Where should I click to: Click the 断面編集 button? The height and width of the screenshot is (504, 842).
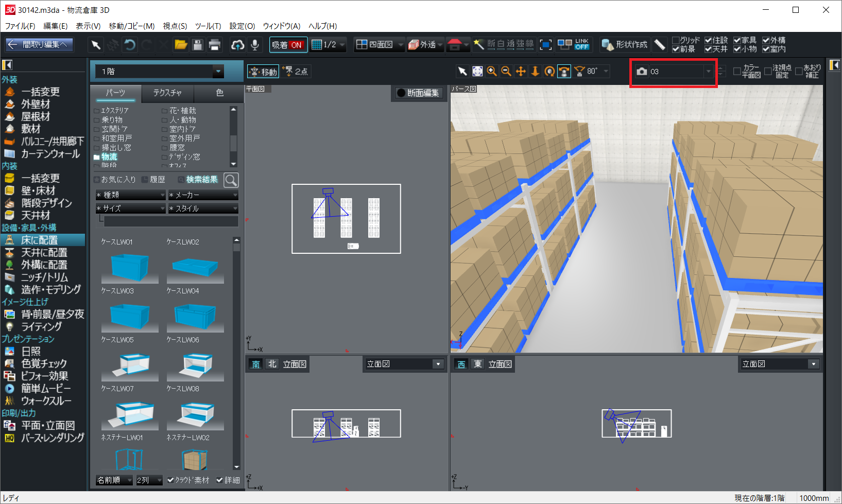tap(418, 93)
